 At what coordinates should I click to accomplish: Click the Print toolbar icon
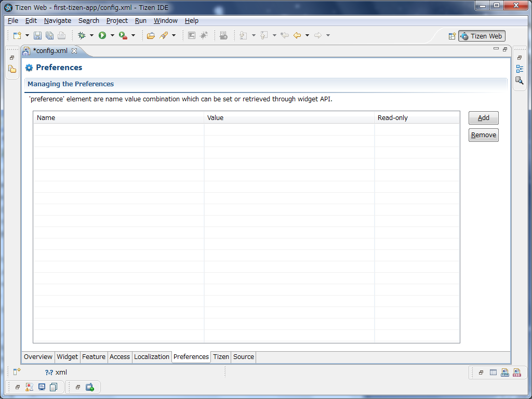pos(61,35)
